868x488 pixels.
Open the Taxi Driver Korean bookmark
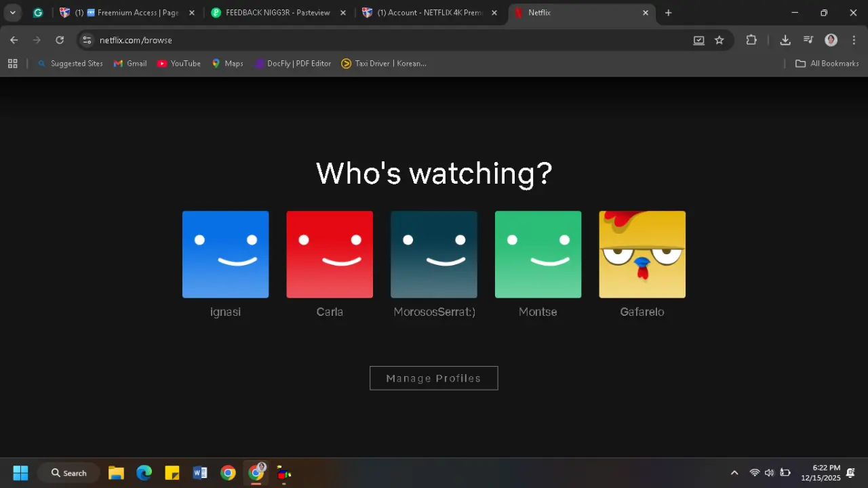pos(384,63)
